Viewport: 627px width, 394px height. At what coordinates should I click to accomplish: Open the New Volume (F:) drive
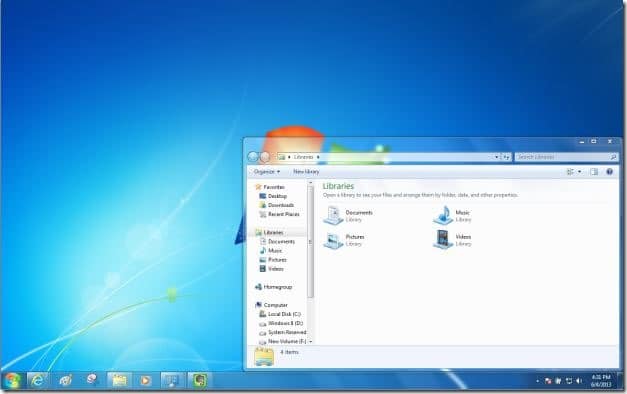click(287, 341)
